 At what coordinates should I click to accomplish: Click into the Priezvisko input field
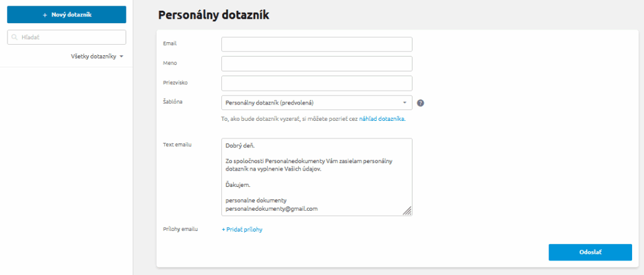point(316,83)
